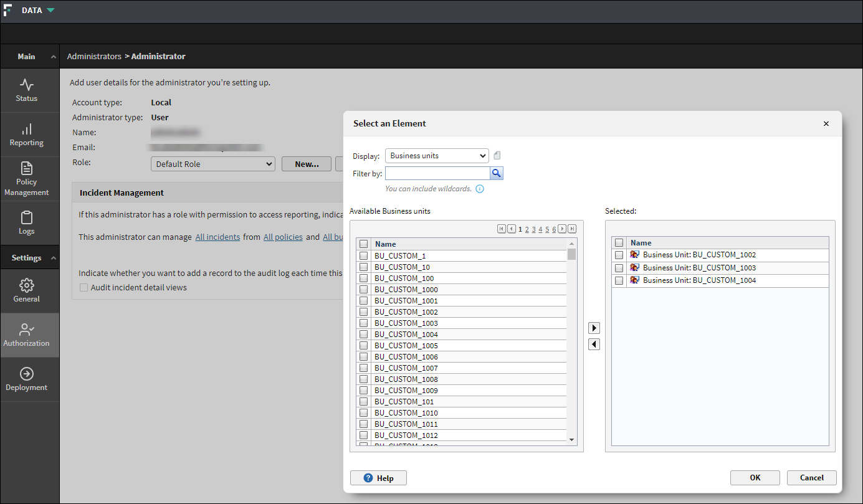
Task: Click the left arrow to remove selected units
Action: (594, 345)
